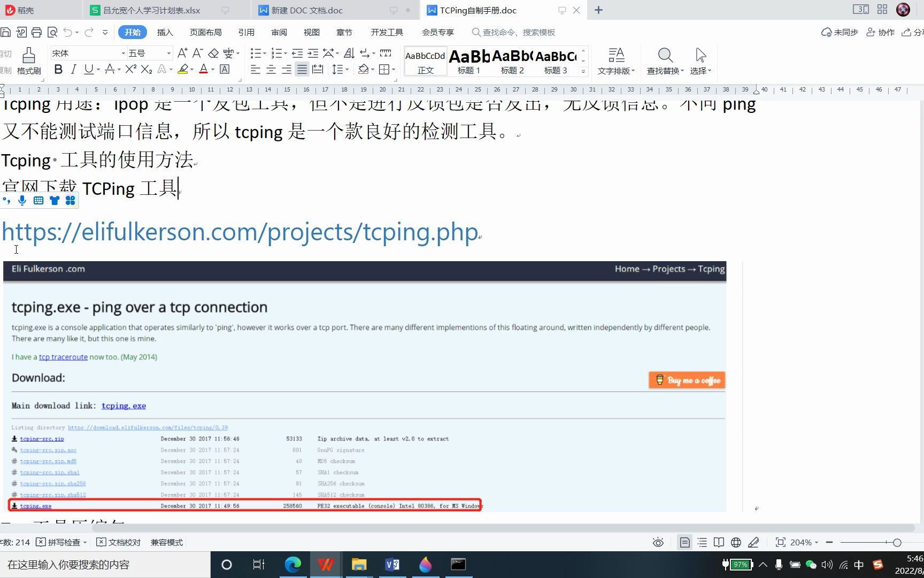The height and width of the screenshot is (578, 924).
Task: Open the 审阅 ribbon tab
Action: (x=279, y=32)
